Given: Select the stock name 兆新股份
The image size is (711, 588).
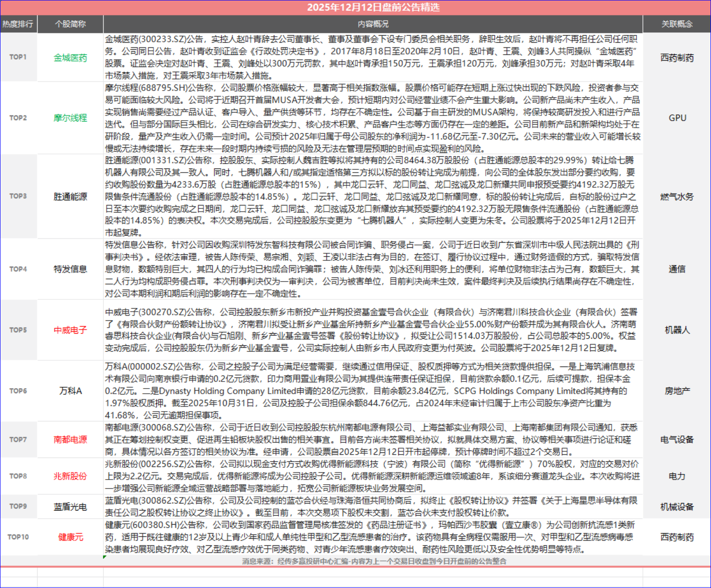Looking at the screenshot, I should click(70, 476).
